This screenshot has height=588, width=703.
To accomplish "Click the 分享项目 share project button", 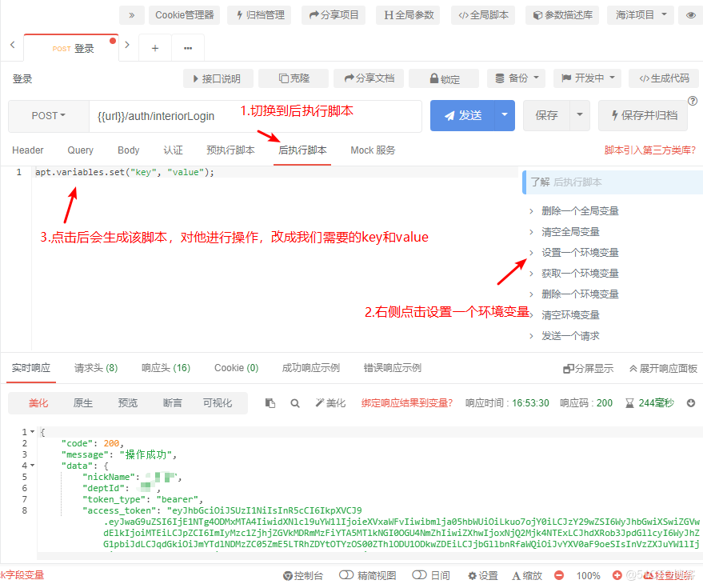I will pyautogui.click(x=334, y=15).
